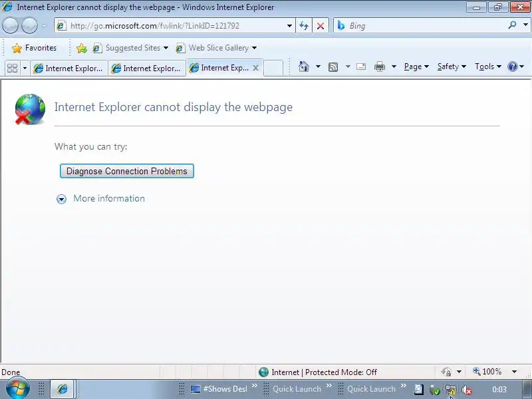Open the search provider dropdown arrow

(525, 25)
